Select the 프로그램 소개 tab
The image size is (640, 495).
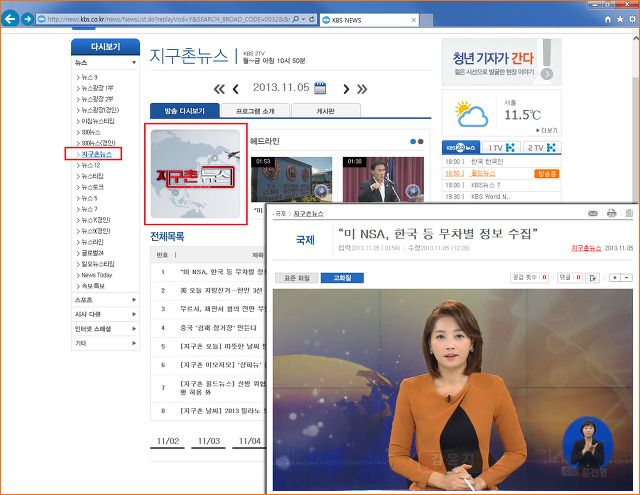255,111
